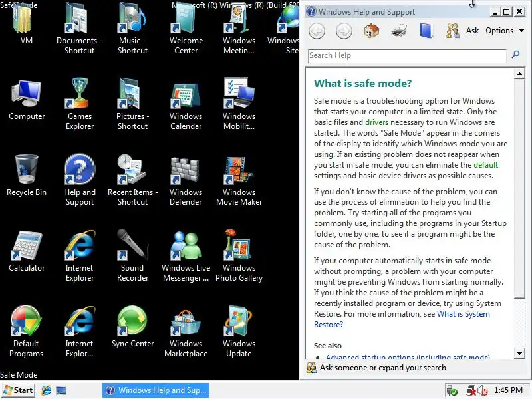Click the Forward arrow in Help window
This screenshot has height=399, width=532.
[344, 31]
